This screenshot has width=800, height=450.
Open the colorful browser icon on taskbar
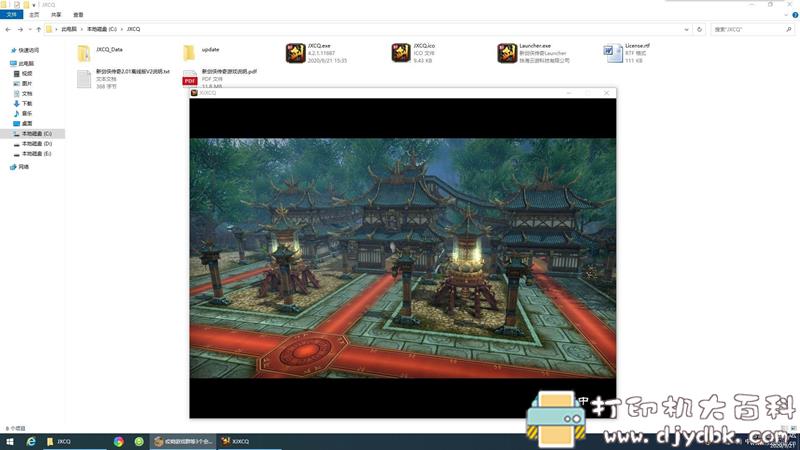tap(118, 442)
